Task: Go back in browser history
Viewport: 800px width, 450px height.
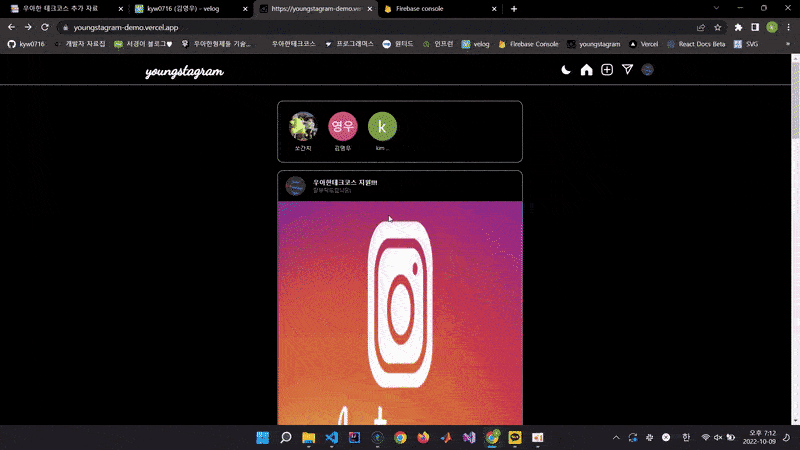Action: coord(11,27)
